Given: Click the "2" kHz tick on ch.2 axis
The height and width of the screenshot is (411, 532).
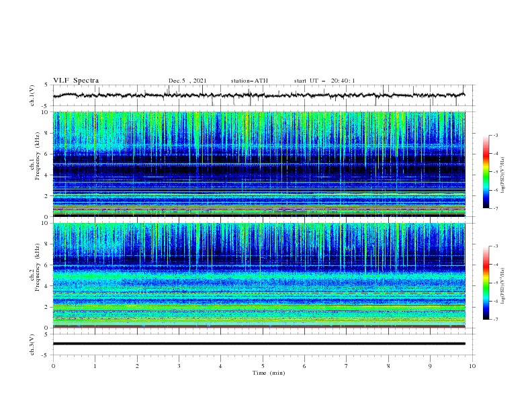Looking at the screenshot, I should 47,307.
